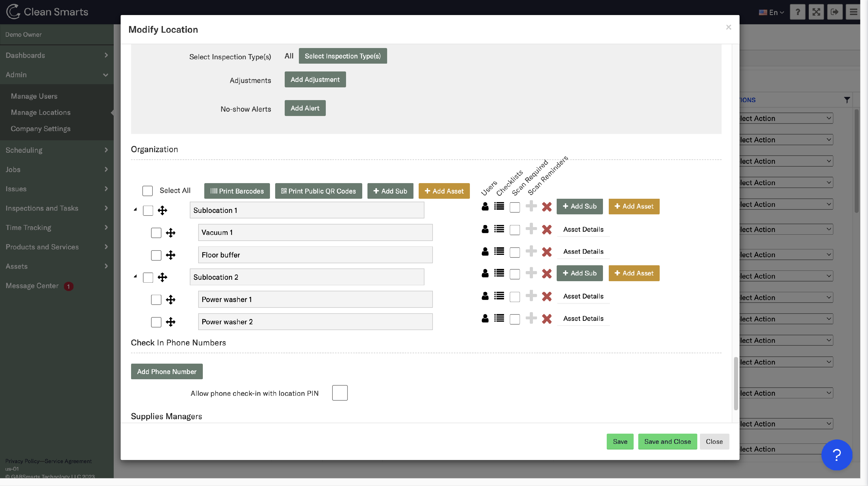Click the Vacuum 1 name input field
The image size is (868, 486).
(315, 232)
